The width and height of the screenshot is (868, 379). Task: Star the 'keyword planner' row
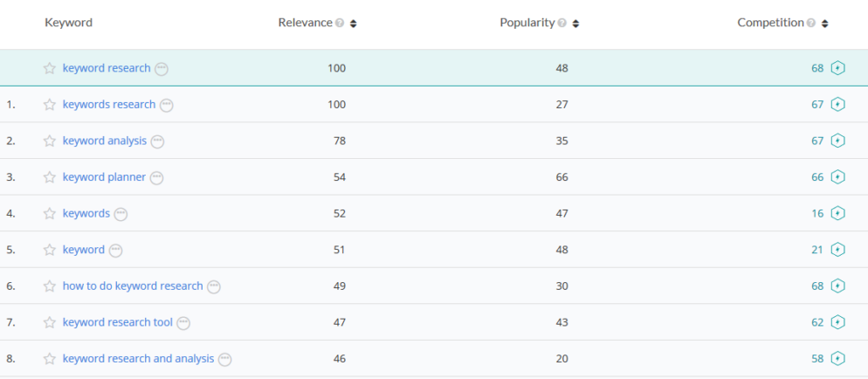(x=50, y=177)
